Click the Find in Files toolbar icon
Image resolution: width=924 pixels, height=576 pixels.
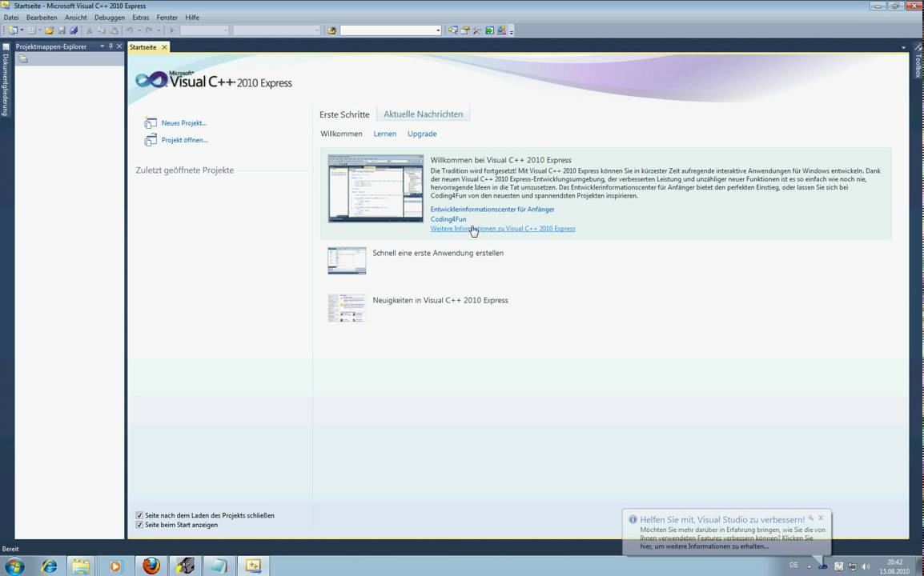(x=331, y=30)
